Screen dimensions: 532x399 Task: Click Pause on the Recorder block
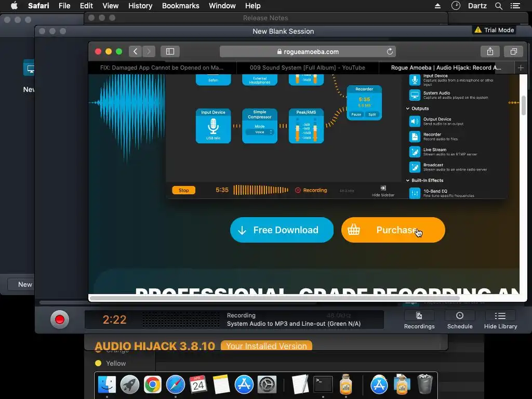coord(356,114)
